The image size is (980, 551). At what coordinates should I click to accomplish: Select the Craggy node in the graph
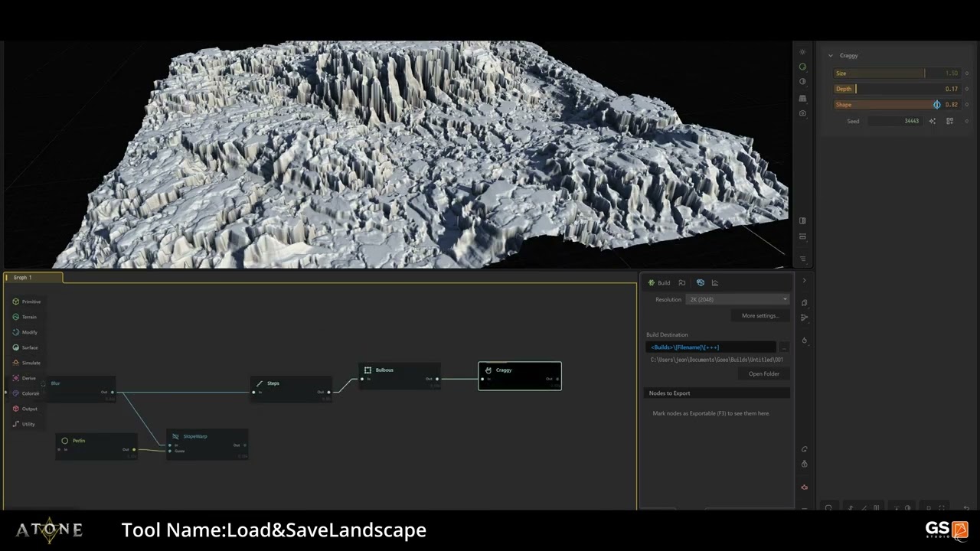coord(520,376)
